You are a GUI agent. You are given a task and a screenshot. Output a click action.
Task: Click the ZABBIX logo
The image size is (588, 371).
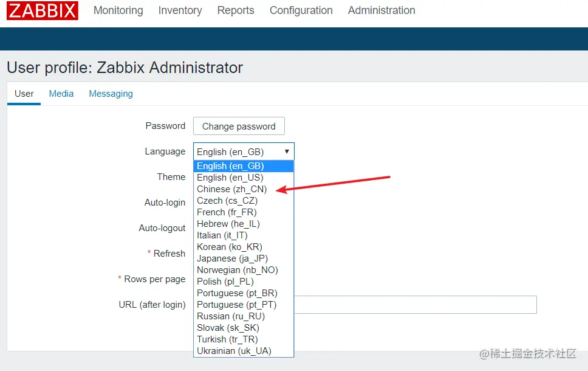[x=43, y=10]
